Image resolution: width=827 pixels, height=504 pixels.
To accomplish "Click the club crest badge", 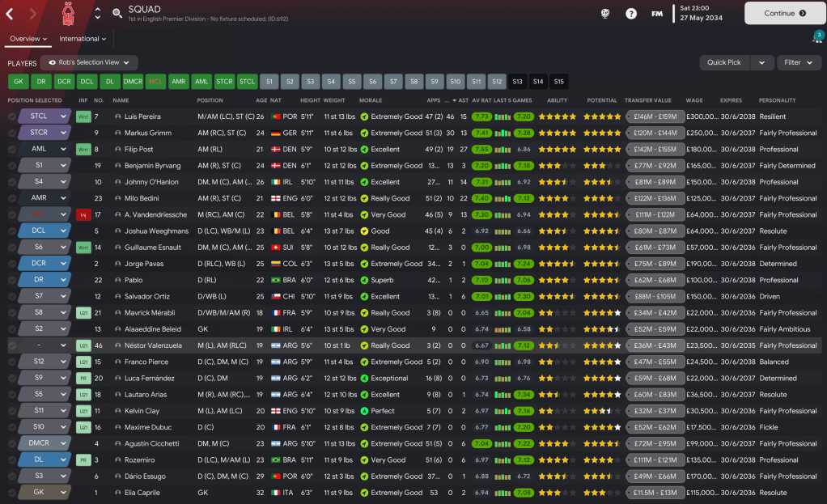I will click(68, 14).
